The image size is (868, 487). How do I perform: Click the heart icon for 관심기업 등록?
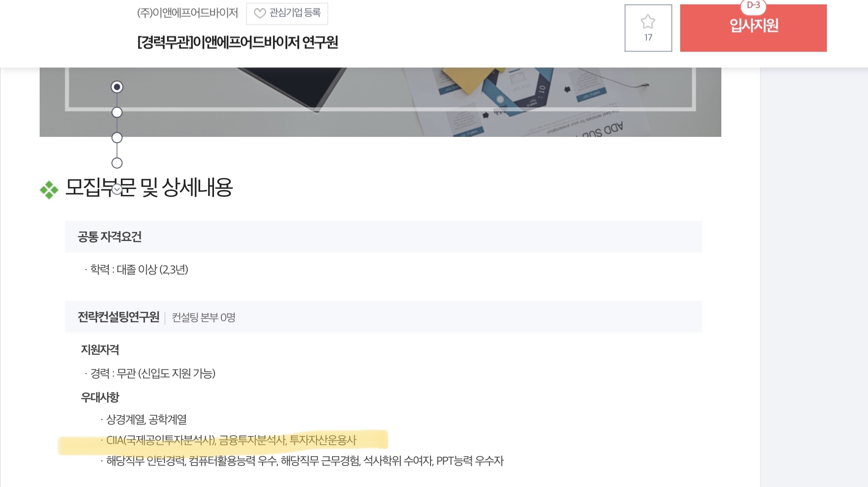(260, 13)
